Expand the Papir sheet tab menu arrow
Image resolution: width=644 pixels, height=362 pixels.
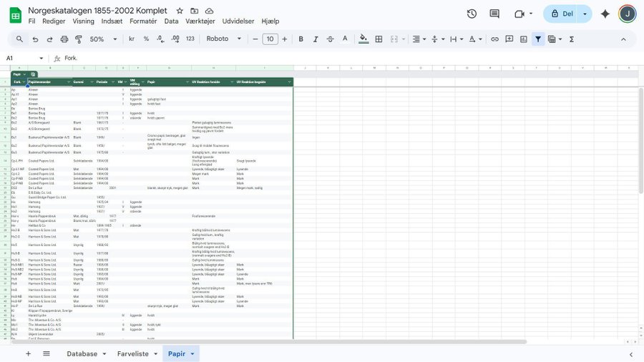click(x=193, y=353)
